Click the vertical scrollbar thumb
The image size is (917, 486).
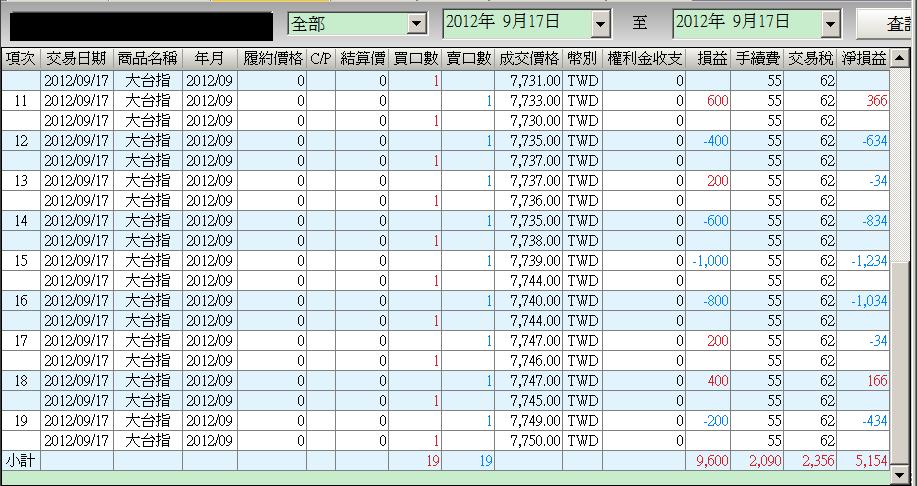(899, 363)
